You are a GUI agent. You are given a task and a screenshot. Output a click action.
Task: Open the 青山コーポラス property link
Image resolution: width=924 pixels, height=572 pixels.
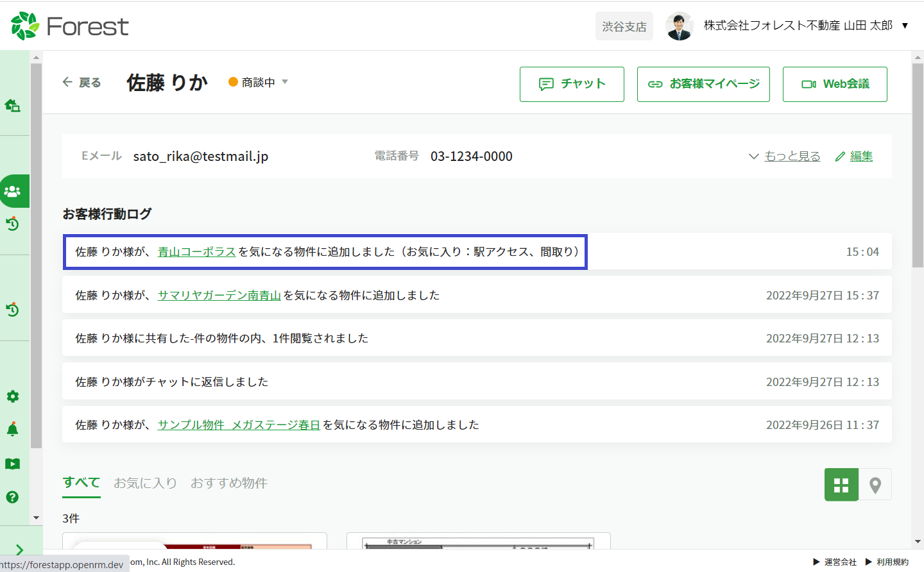196,252
